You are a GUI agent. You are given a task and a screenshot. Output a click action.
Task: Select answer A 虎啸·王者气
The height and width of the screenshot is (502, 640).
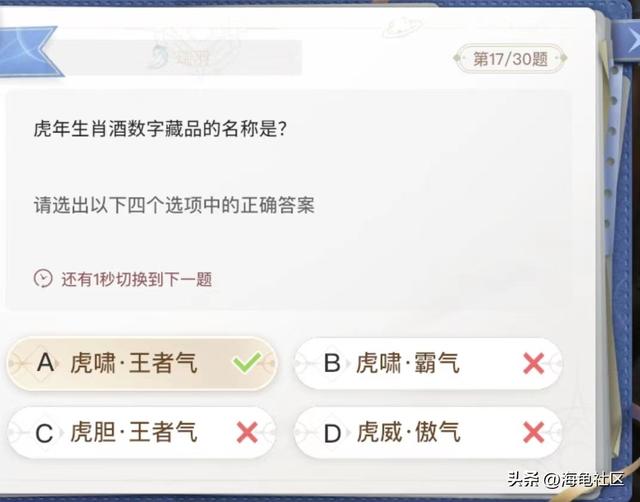click(x=142, y=363)
